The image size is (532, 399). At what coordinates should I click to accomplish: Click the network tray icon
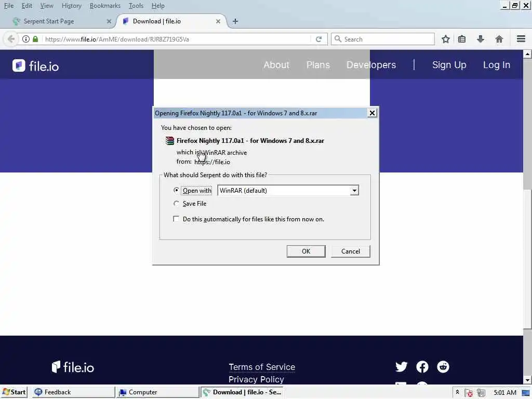point(481,393)
